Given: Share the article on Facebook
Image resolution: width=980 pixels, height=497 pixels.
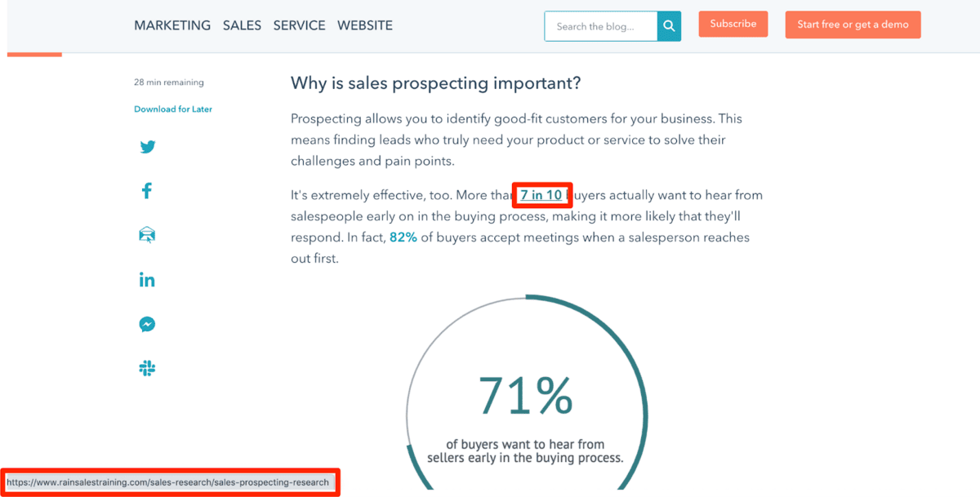Looking at the screenshot, I should click(147, 191).
